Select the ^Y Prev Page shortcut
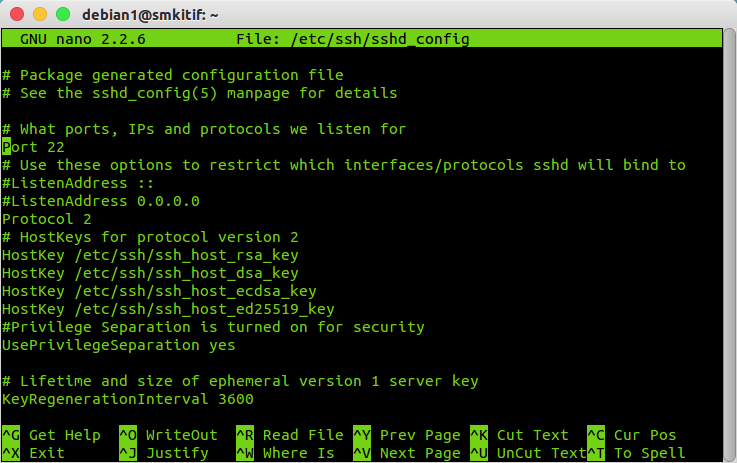737x463 pixels. (407, 435)
